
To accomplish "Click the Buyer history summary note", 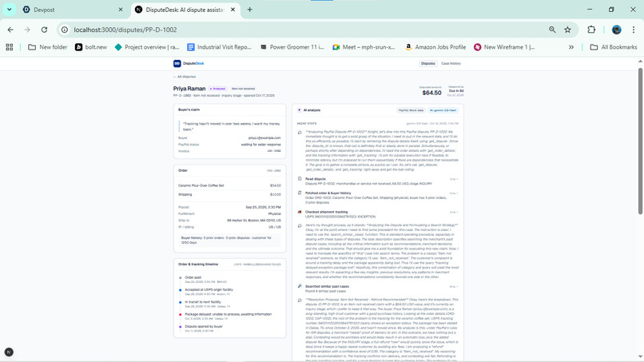I will (x=229, y=240).
